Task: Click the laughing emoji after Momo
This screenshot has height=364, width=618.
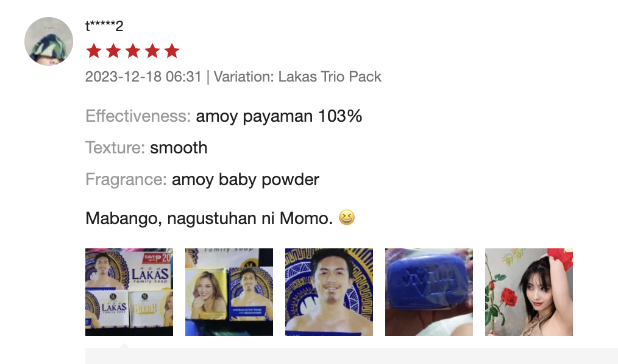Action: click(x=347, y=218)
